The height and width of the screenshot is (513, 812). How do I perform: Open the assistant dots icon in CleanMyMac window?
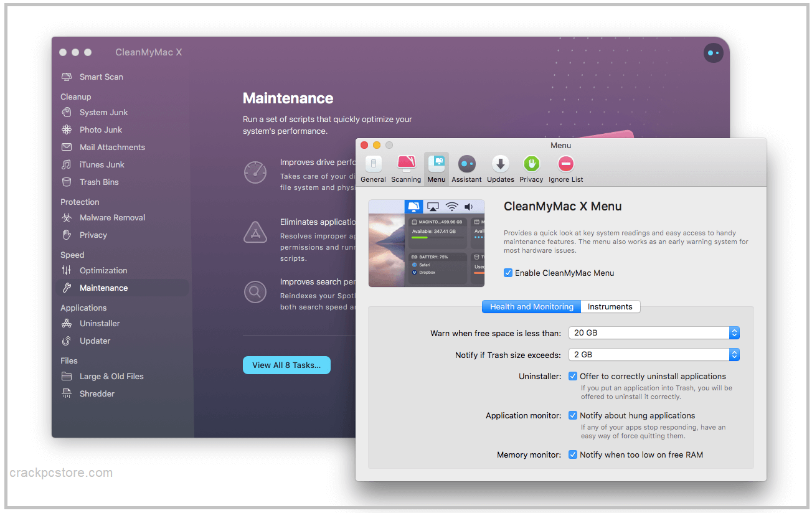[713, 53]
